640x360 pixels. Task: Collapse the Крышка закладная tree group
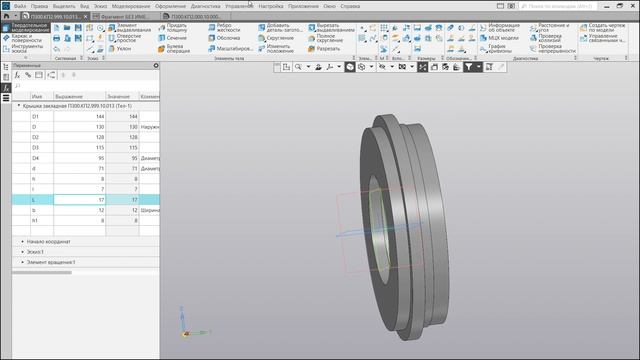tap(18, 106)
